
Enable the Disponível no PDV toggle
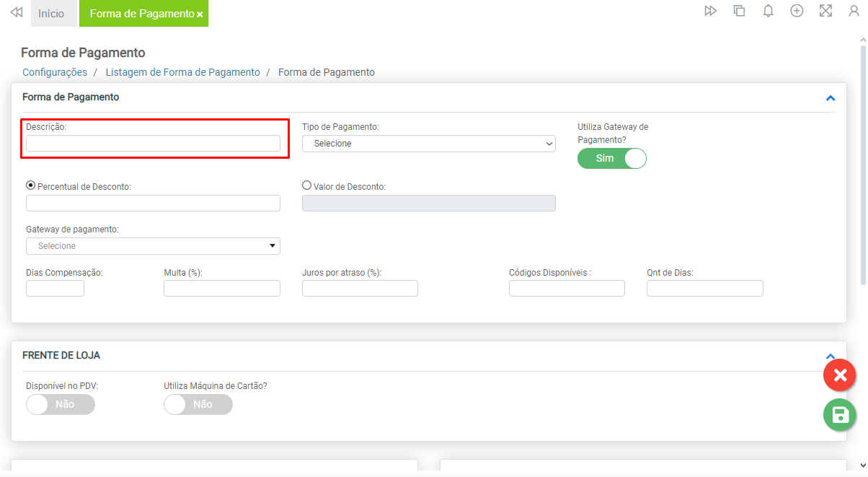coord(60,405)
